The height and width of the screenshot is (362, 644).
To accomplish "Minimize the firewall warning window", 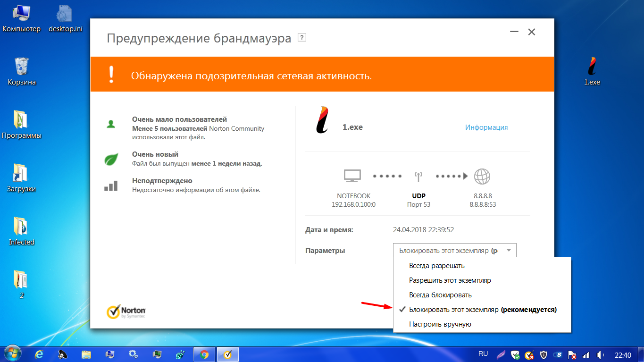I will pos(514,32).
